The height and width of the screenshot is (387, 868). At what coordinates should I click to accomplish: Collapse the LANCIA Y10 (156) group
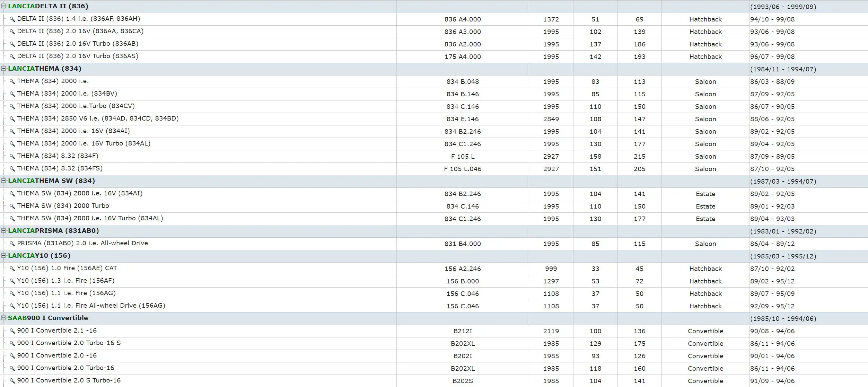(4, 255)
